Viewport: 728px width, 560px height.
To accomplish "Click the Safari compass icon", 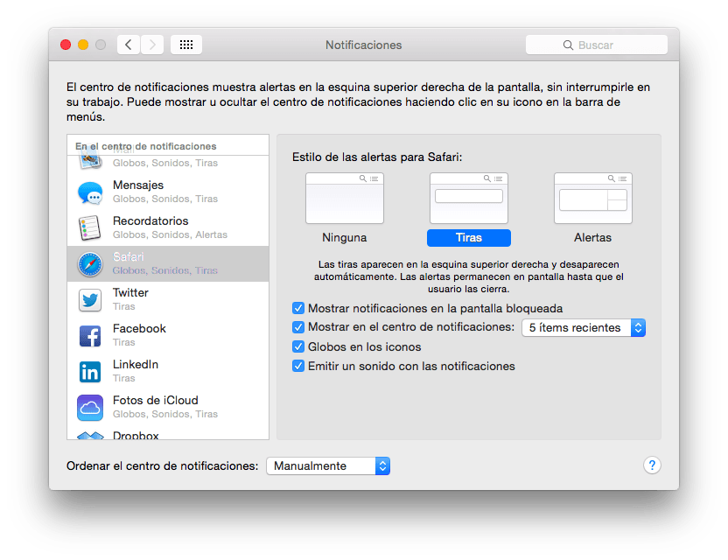I will [x=90, y=264].
